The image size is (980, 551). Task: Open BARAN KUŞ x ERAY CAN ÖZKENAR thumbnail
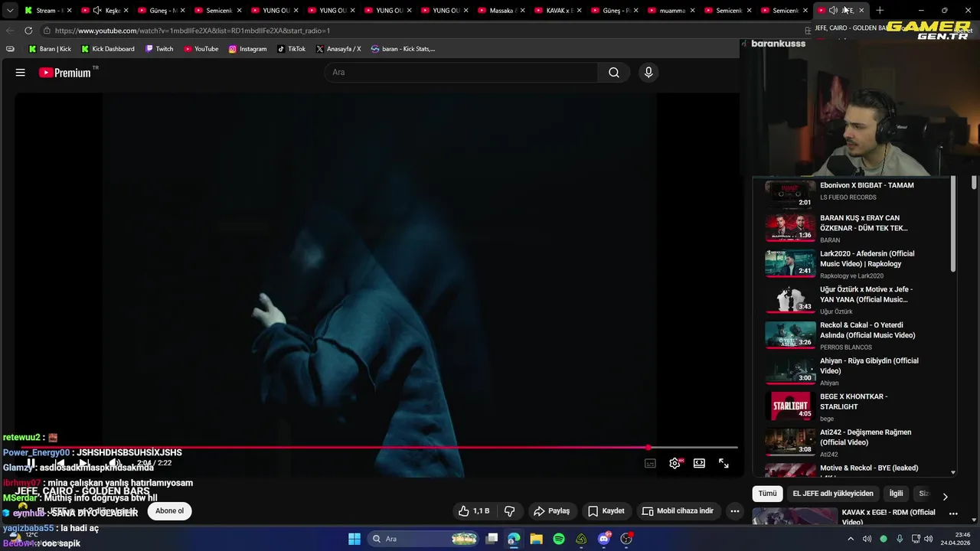[790, 227]
